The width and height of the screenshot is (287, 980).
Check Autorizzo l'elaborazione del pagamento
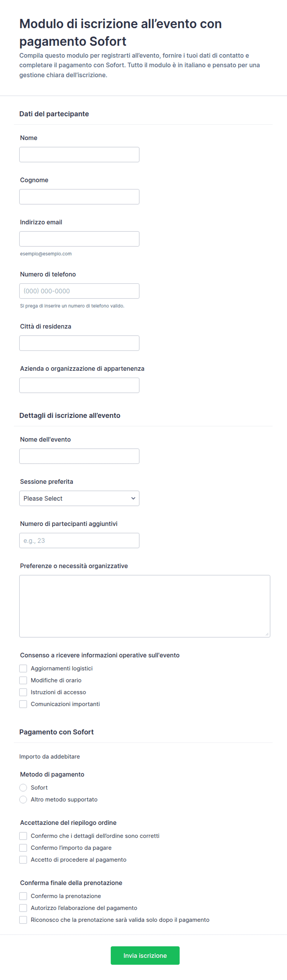tap(23, 908)
